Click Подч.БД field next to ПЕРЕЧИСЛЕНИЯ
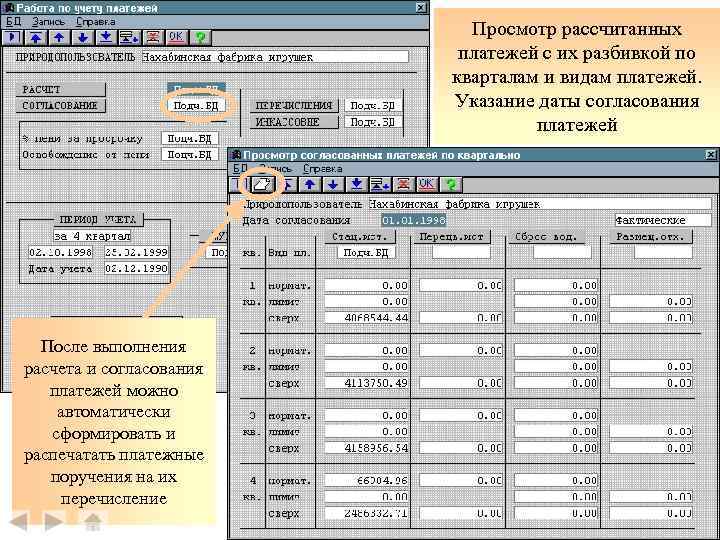Viewport: 720px width, 540px height. pos(372,106)
